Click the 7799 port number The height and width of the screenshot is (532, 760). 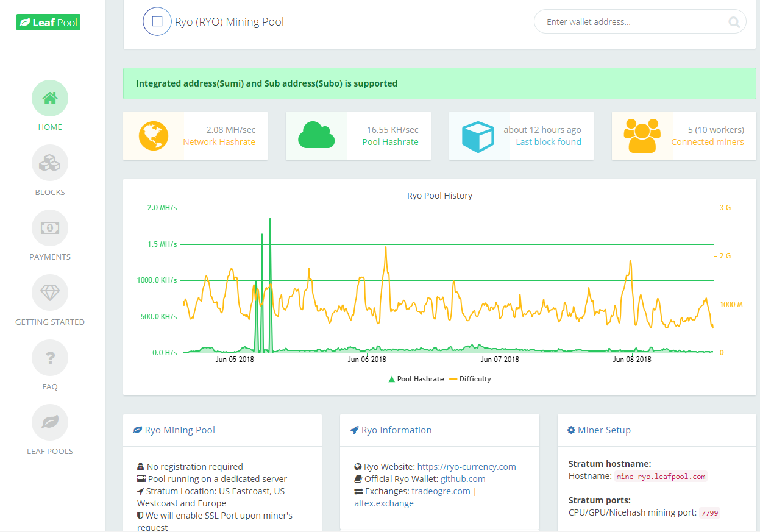[709, 513]
